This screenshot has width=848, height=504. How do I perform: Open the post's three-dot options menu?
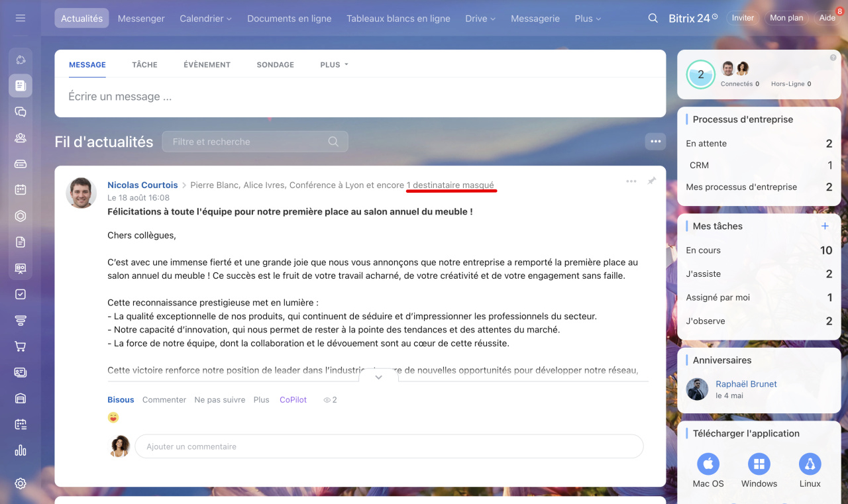[x=631, y=181]
